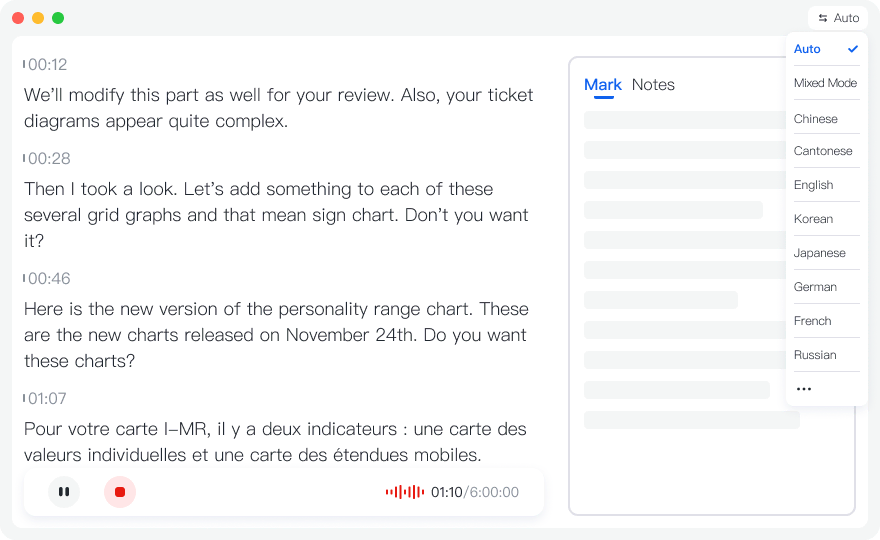Screen dimensions: 880x540
Task: Switch to the Notes tab
Action: (653, 85)
